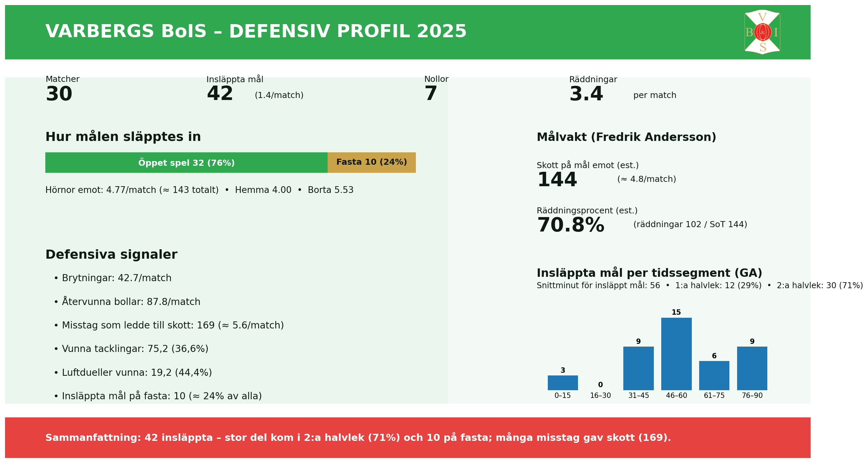The height and width of the screenshot is (463, 868).
Task: Click the 70.8% Räddningsprocent figure
Action: [x=571, y=225]
